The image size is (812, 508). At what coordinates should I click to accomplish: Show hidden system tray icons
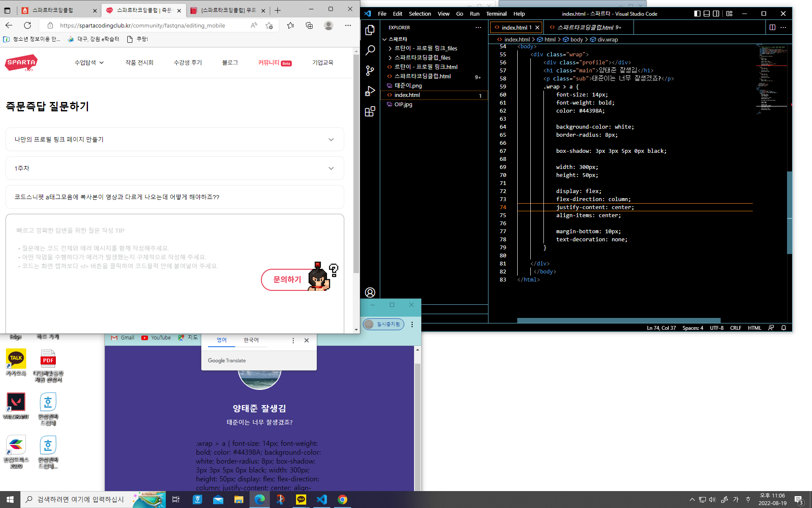(x=692, y=500)
